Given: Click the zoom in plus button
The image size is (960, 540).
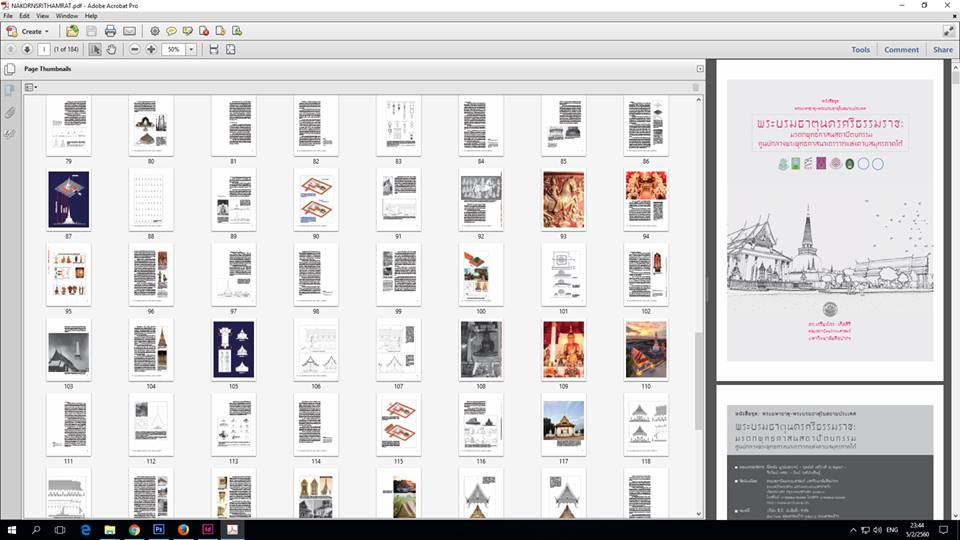Looking at the screenshot, I should [x=151, y=49].
